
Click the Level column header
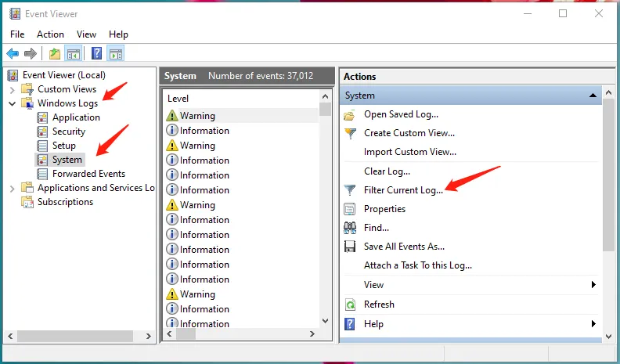(x=178, y=99)
